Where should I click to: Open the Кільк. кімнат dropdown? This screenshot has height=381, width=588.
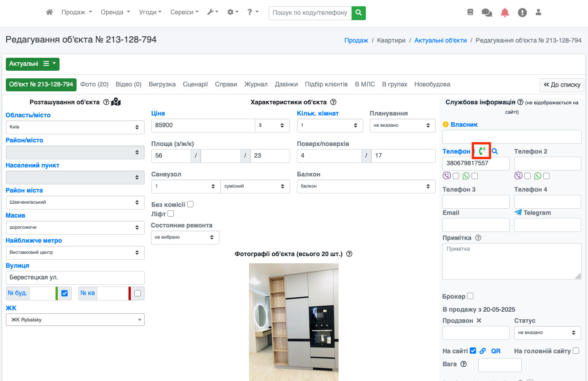(330, 125)
